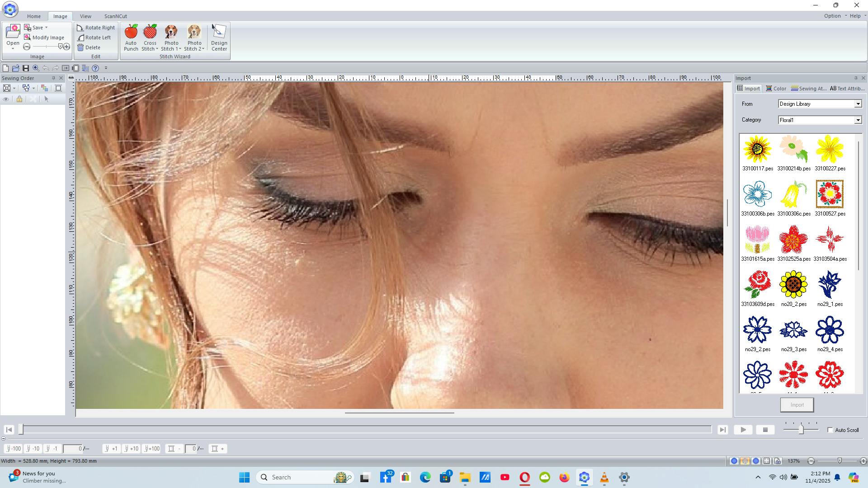Pin the Import panel with the pushpin

pyautogui.click(x=855, y=78)
